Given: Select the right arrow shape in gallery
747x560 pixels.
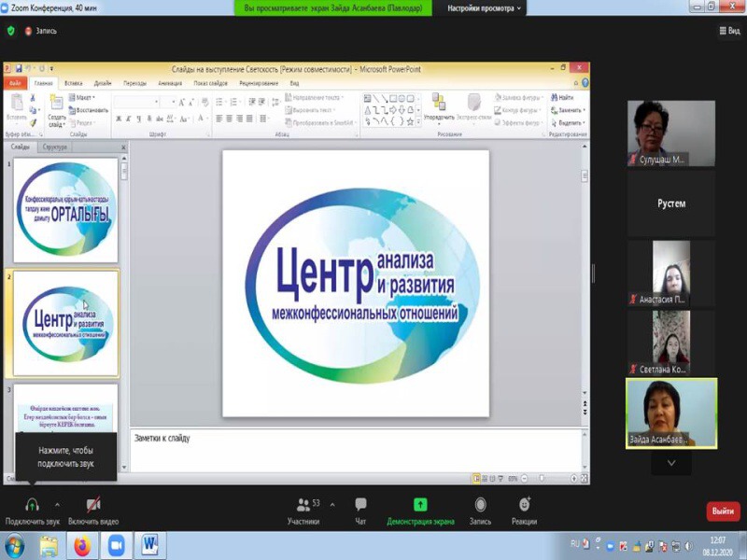Looking at the screenshot, I should pyautogui.click(x=393, y=110).
